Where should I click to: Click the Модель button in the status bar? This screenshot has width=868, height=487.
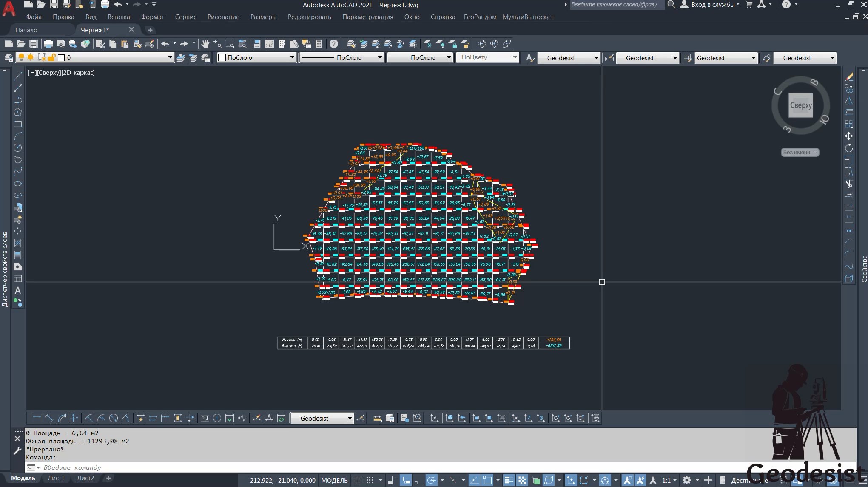[x=334, y=480]
